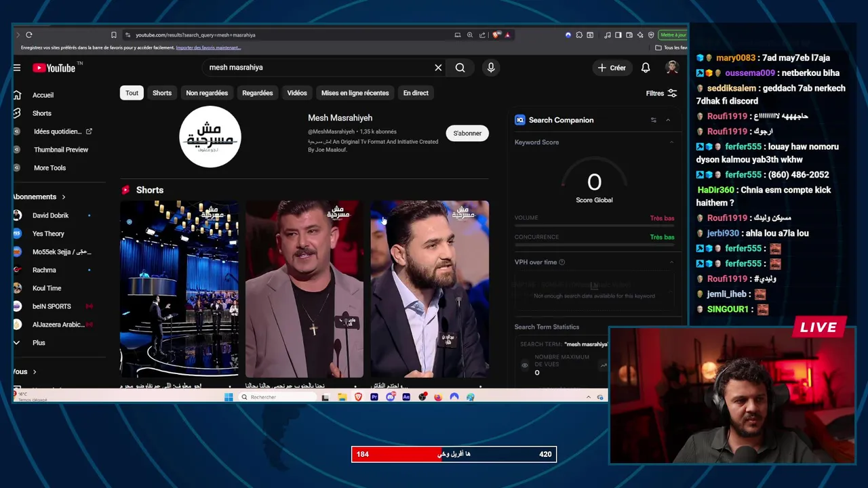Go to Accueil in the sidebar
The height and width of the screenshot is (488, 868).
(x=43, y=95)
